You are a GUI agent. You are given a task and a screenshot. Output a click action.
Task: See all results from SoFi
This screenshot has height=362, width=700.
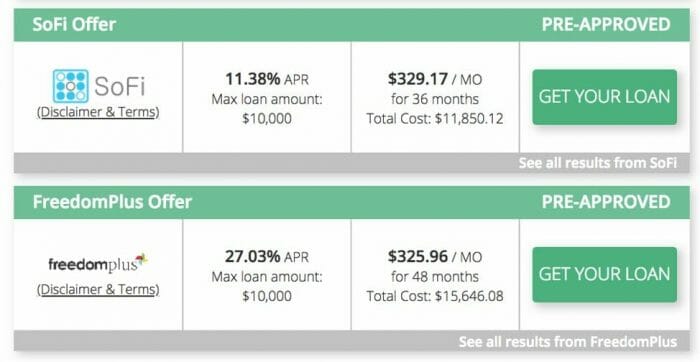pyautogui.click(x=598, y=163)
